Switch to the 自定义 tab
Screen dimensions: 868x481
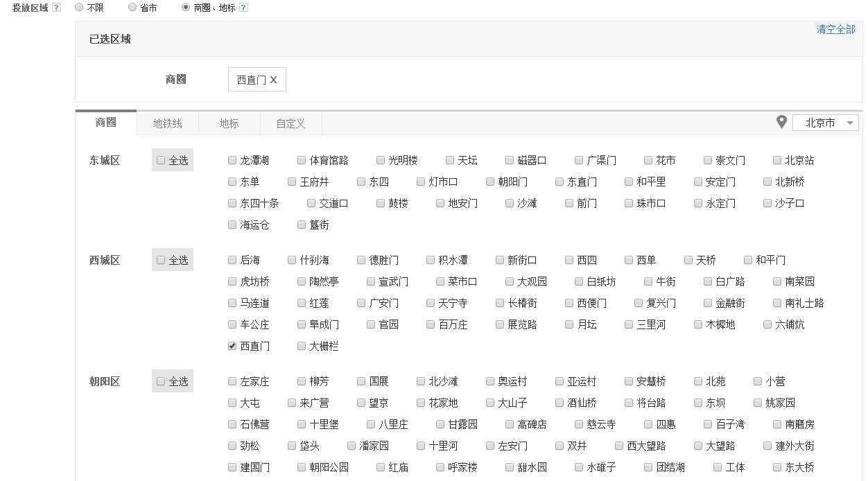point(291,123)
